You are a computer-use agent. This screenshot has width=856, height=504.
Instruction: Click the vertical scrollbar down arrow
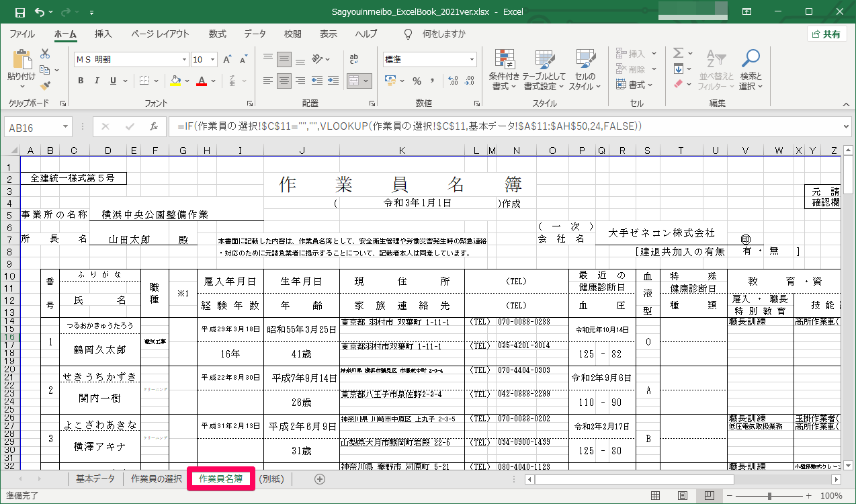tap(849, 464)
